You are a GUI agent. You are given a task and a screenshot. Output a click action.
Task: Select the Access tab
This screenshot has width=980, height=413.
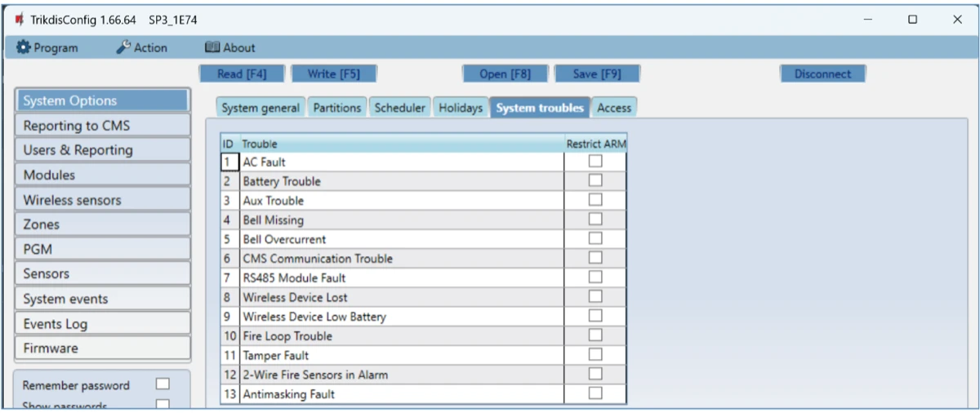point(613,108)
